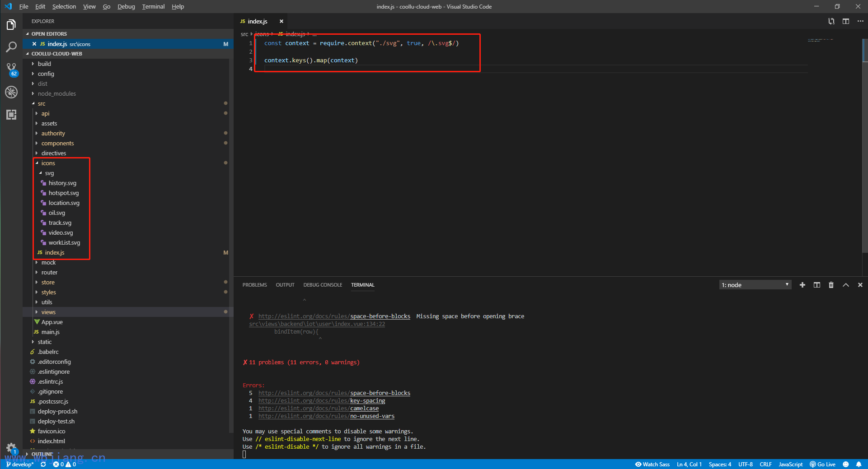Image resolution: width=868 pixels, height=469 pixels.
Task: Kill the terminal with trash icon
Action: point(831,285)
